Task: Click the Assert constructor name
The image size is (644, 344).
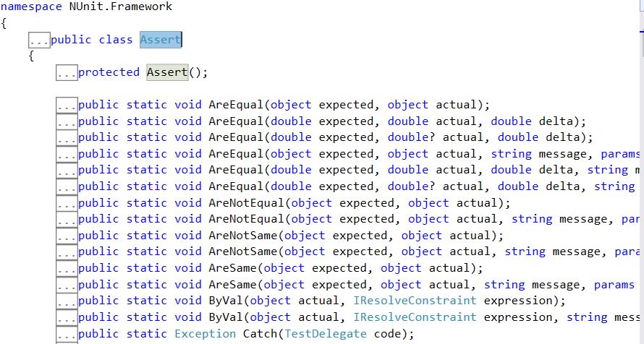Action: tap(167, 72)
